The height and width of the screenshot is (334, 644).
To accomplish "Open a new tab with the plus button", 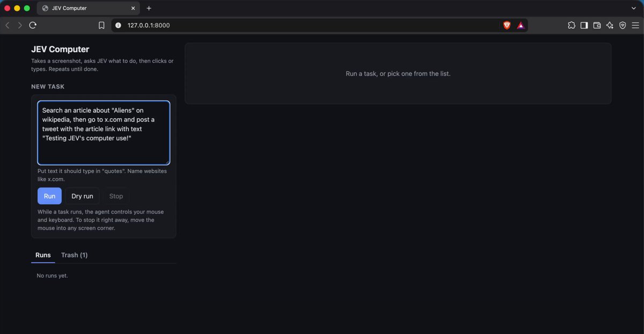I will 149,8.
